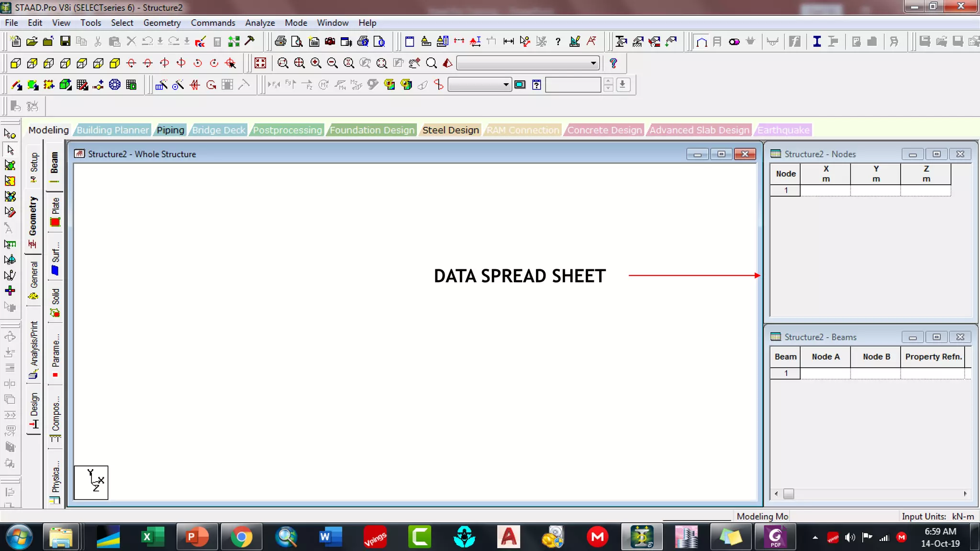980x551 pixels.
Task: Click the Display Whole Structure icon
Action: pos(260,63)
